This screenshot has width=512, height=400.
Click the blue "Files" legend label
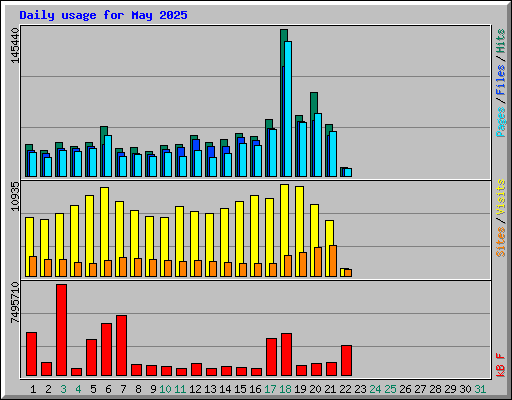coord(501,79)
